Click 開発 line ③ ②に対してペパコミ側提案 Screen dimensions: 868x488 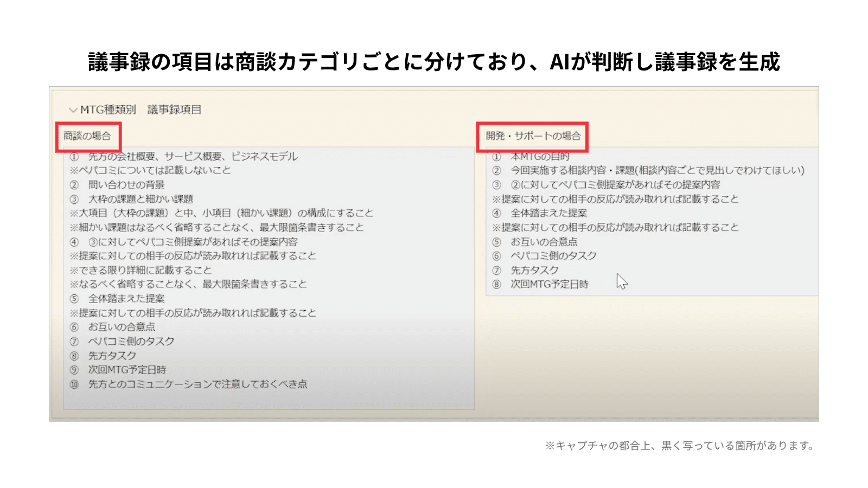[x=607, y=185]
